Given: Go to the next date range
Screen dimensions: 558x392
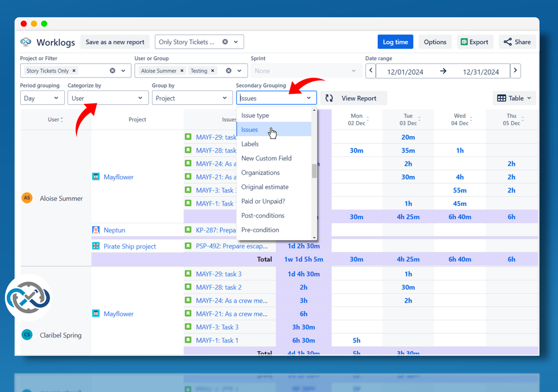Looking at the screenshot, I should (516, 71).
